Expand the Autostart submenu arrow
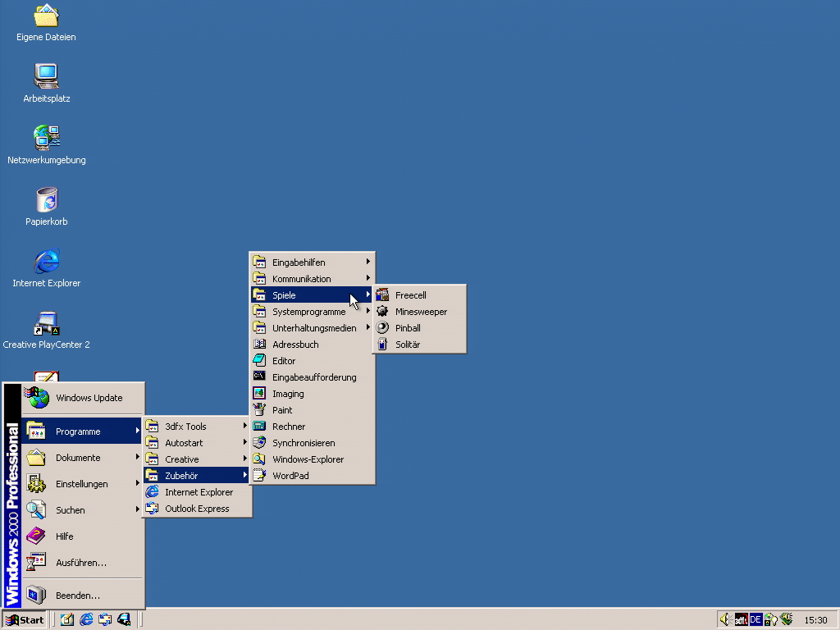This screenshot has height=630, width=840. click(244, 442)
